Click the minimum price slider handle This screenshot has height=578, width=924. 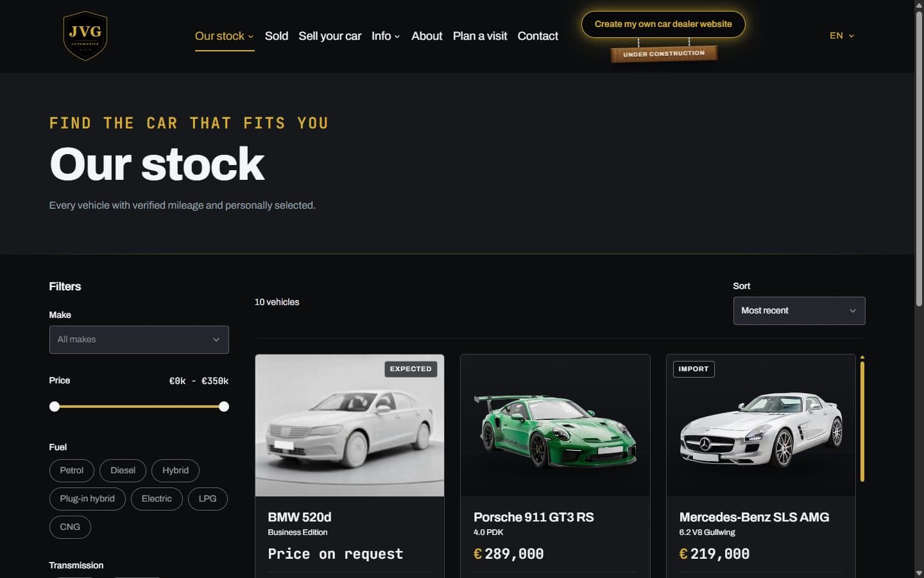pyautogui.click(x=55, y=407)
